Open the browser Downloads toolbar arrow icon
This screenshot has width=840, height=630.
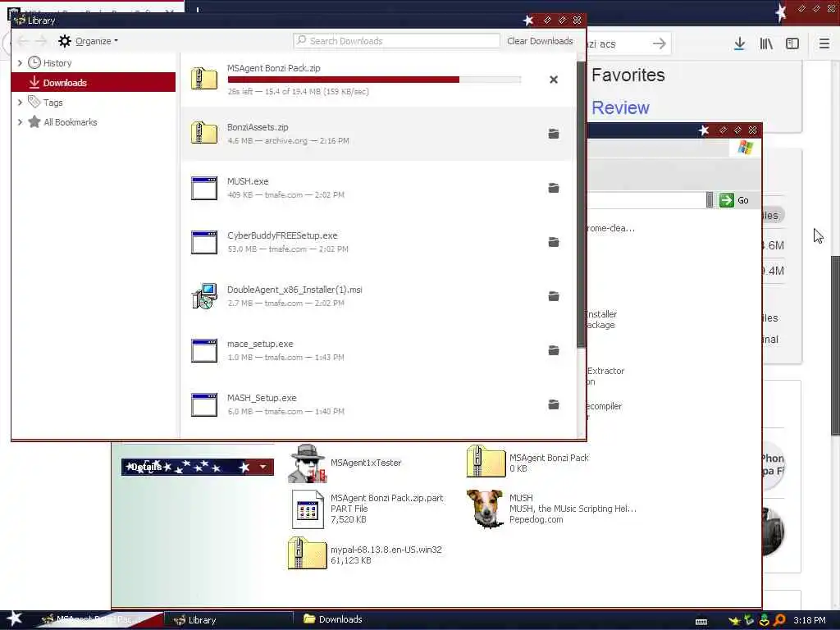coord(739,44)
